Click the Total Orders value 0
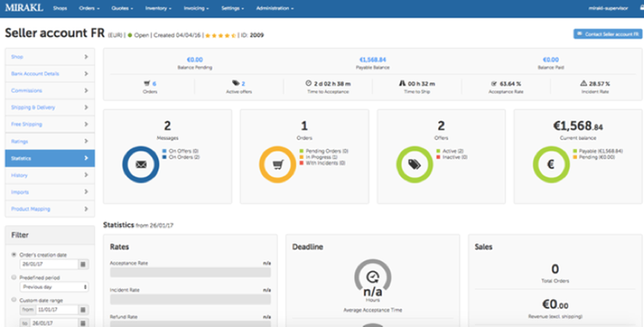This screenshot has height=327, width=644. [555, 269]
